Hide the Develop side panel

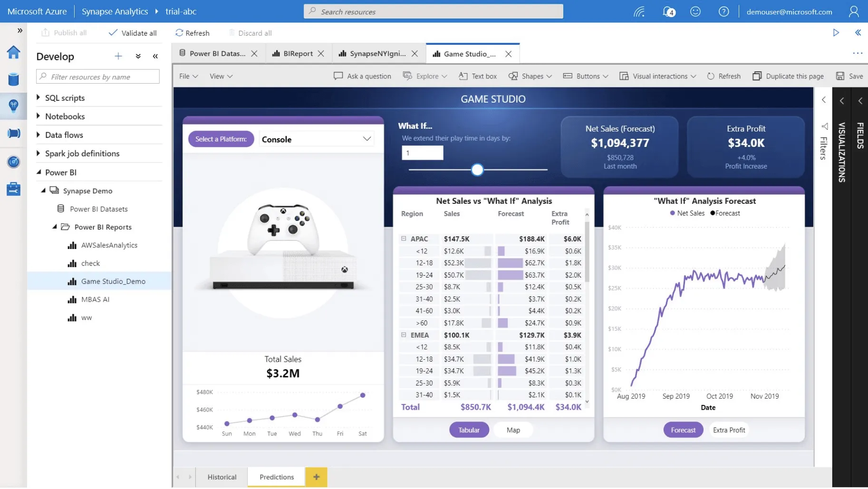click(155, 56)
